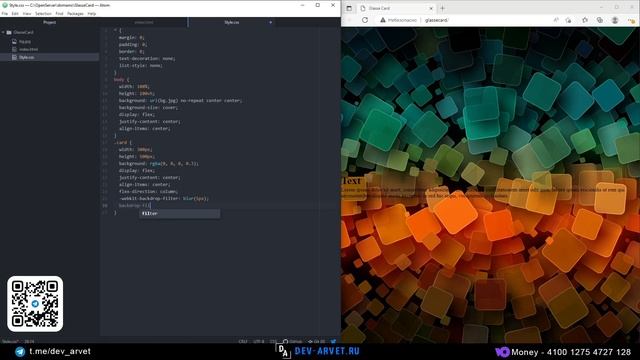Click the Telegram icon beside t.me/dev_arvet
Image resolution: width=640 pixels, height=360 pixels.
[20, 351]
